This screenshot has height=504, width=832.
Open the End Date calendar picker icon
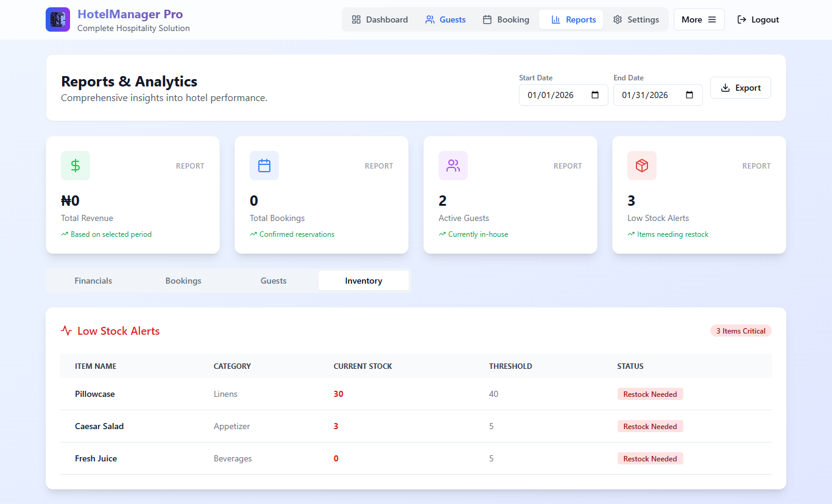coord(689,95)
